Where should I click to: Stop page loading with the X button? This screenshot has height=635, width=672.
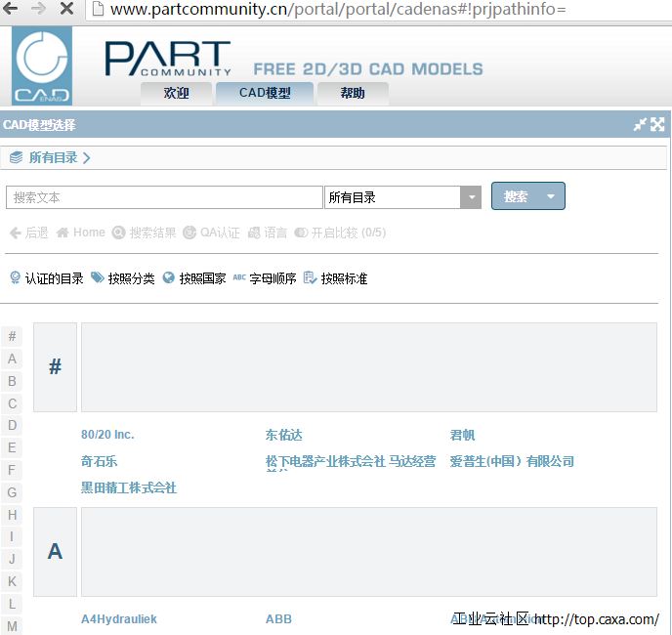click(x=66, y=8)
